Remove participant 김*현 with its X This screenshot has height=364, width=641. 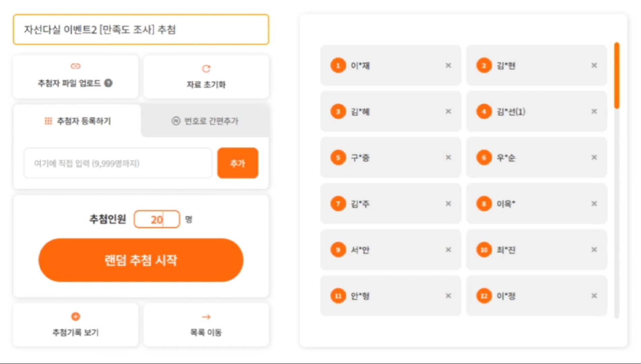[x=594, y=65]
